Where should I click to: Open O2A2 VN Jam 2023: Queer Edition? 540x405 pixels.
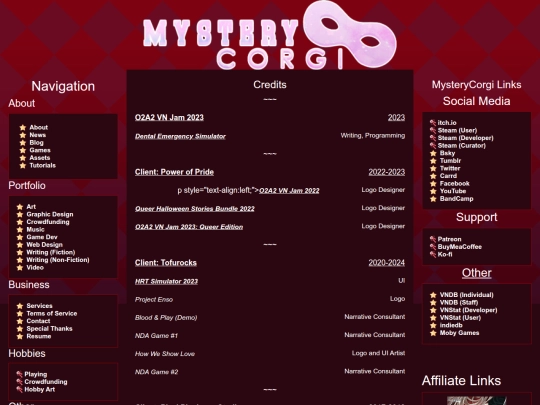click(x=189, y=227)
